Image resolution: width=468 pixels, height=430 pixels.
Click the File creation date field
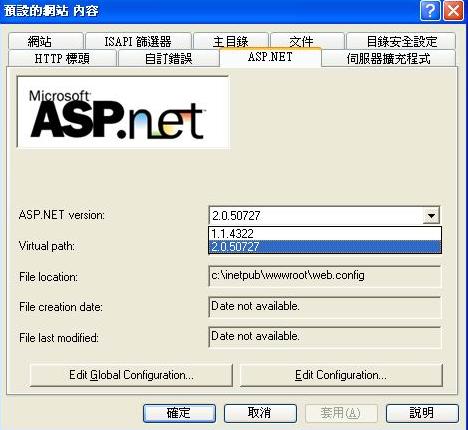tap(325, 307)
